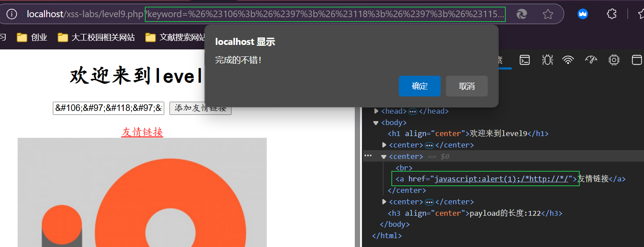Open the Extensions puzzle-piece icon
This screenshot has height=247, width=644.
[611, 14]
